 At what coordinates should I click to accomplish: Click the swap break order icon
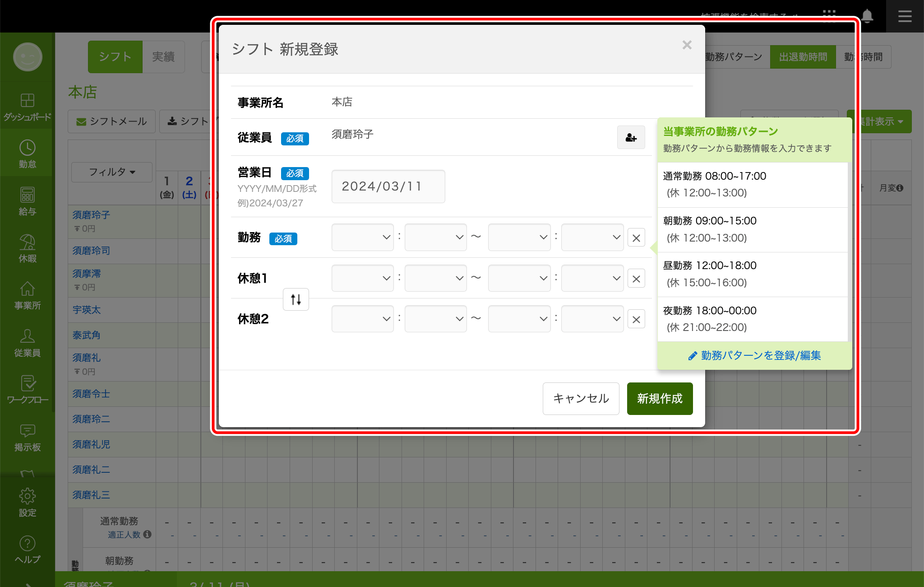[296, 299]
